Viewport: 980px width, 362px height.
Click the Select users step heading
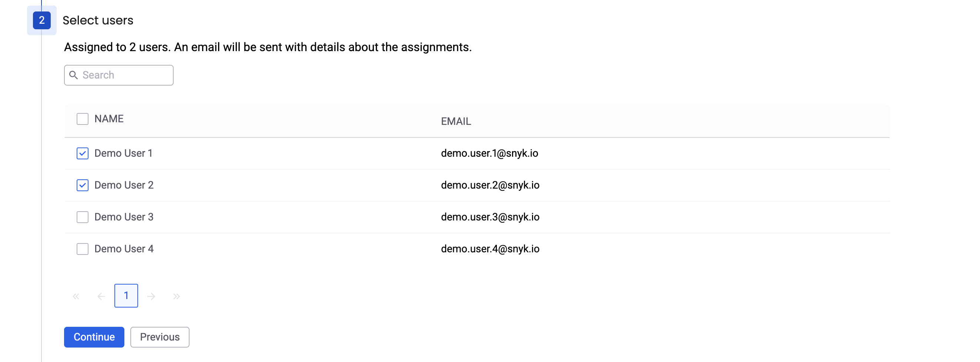[98, 20]
